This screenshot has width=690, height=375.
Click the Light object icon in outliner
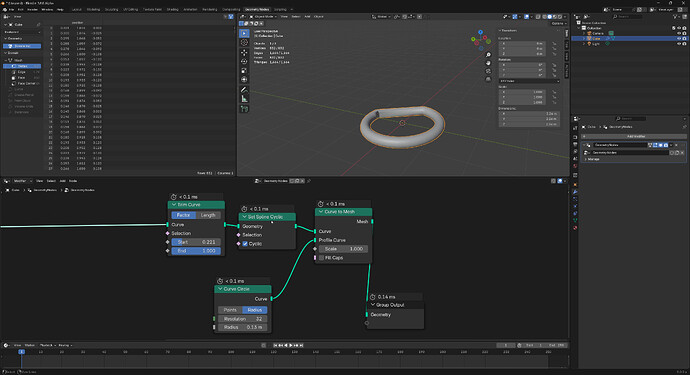(589, 44)
